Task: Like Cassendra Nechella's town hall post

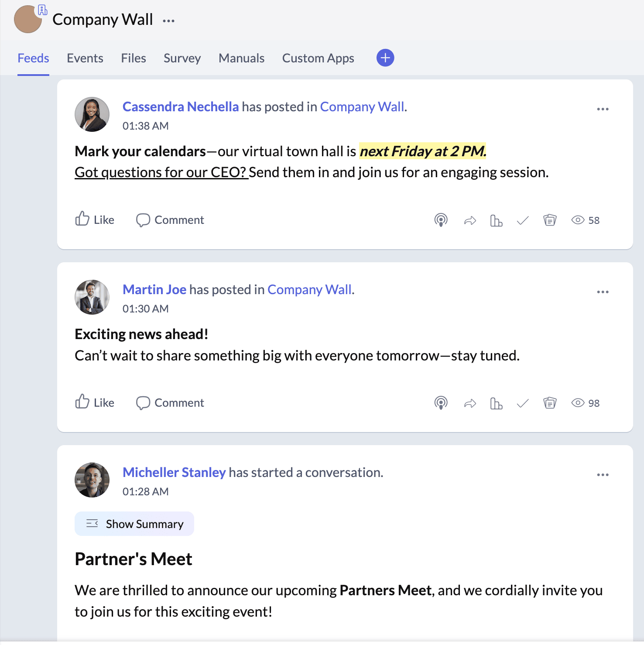Action: pos(95,220)
